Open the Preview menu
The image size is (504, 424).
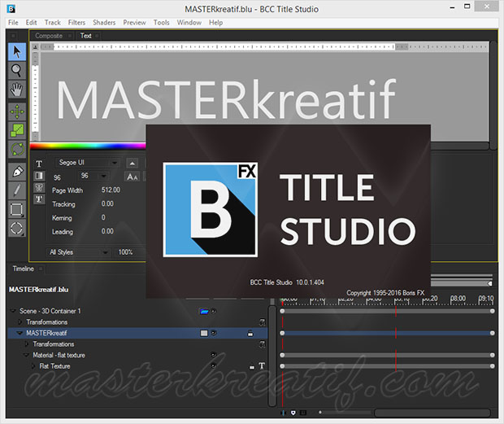134,23
